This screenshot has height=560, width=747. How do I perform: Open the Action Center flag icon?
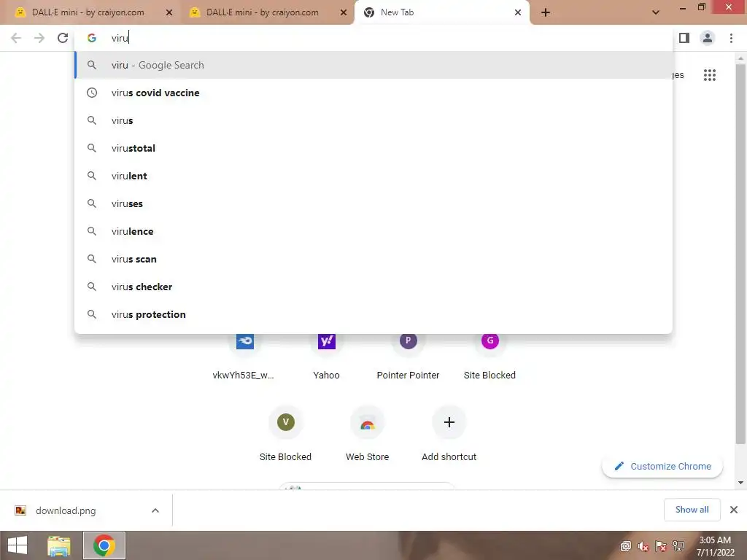coord(661,546)
